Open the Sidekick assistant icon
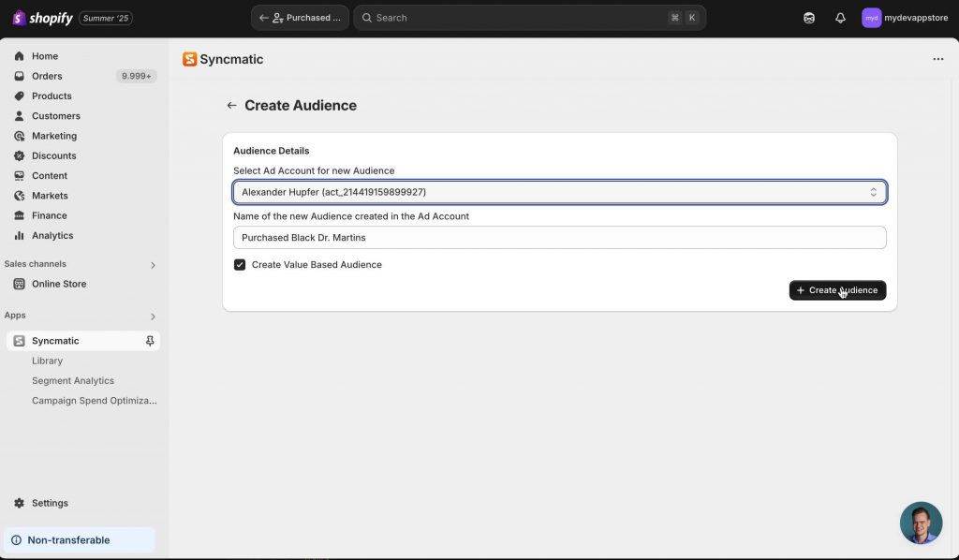Viewport: 959px width, 560px height. click(x=809, y=18)
